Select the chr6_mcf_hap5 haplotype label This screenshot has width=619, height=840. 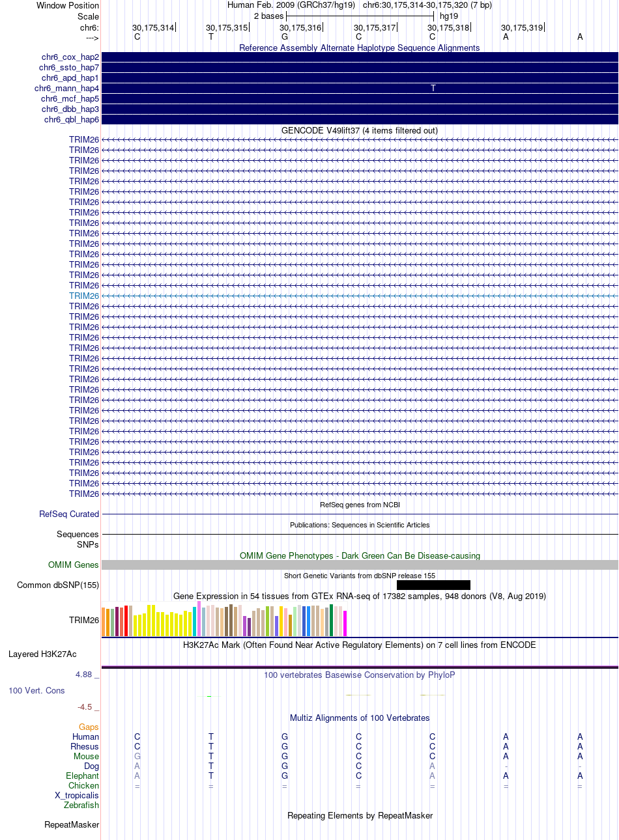[x=70, y=99]
